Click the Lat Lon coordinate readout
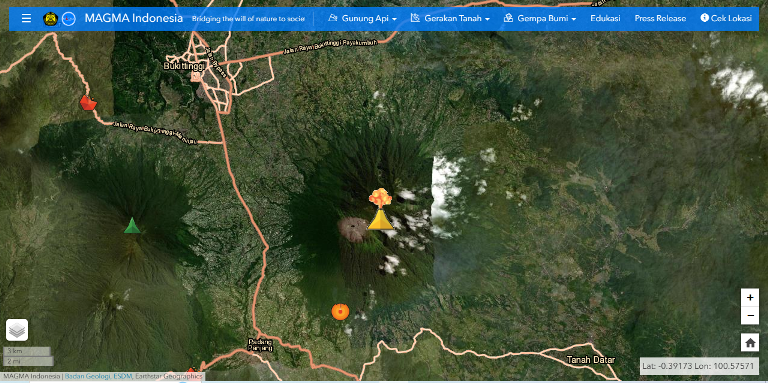Screen dimensions: 768x383 [x=699, y=366]
